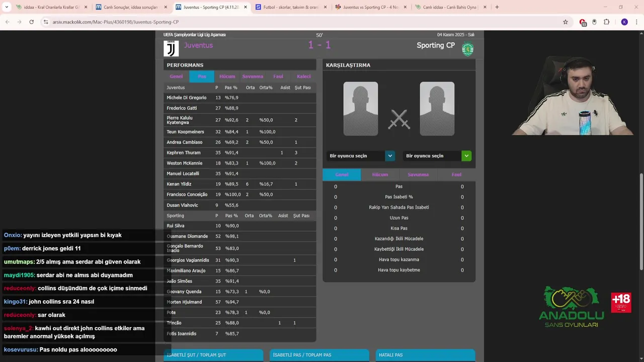
Task: Click player row Morten Hjulmand
Action: point(240,302)
